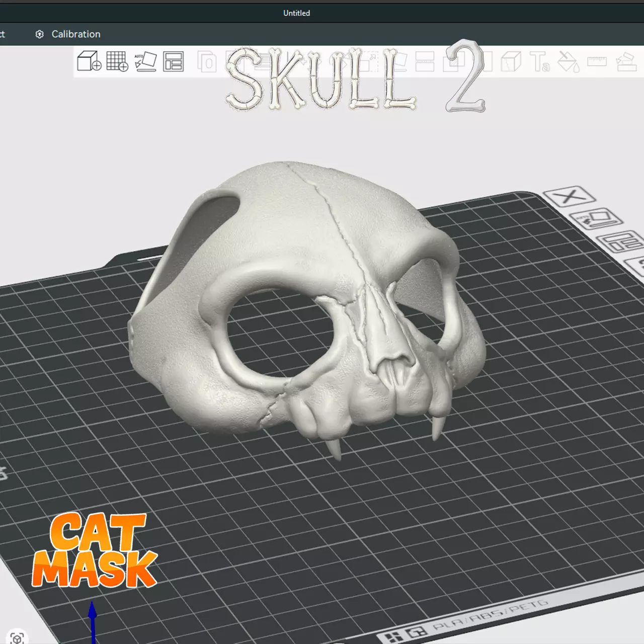This screenshot has width=644, height=644.
Task: Arrange objects on this plate icon
Action: coord(622,242)
